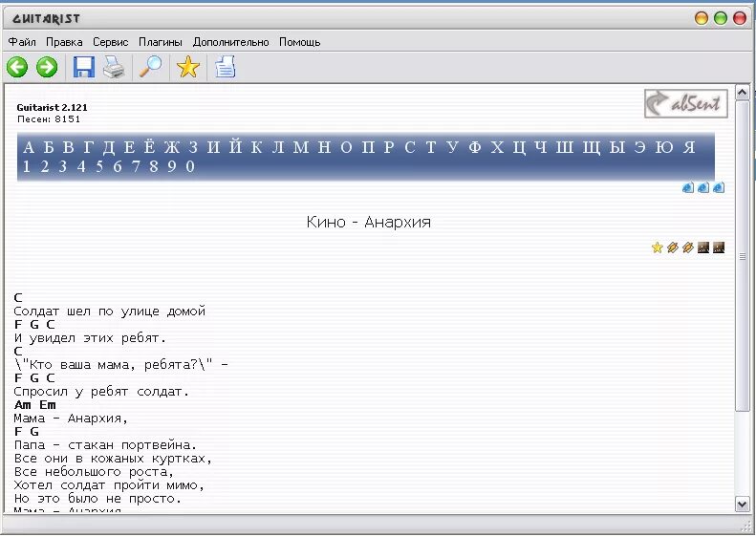Viewport: 756px width, 537px height.
Task: Browse songs under letter Х
Action: tap(497, 147)
